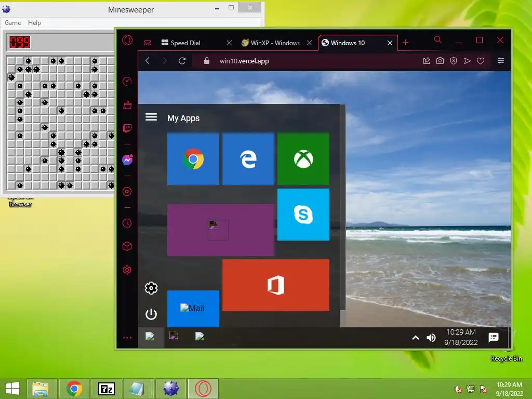Click the My Flow send icon
Image resolution: width=532 pixels, height=399 pixels.
[x=467, y=61]
